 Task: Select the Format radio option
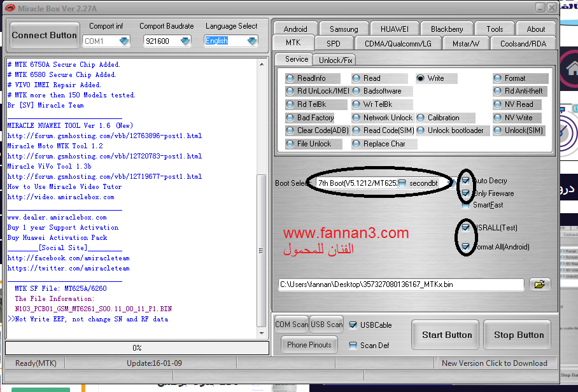(x=497, y=78)
